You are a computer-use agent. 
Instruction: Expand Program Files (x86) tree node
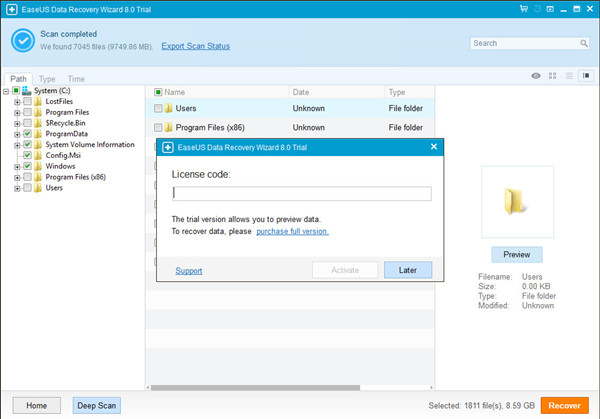point(17,178)
